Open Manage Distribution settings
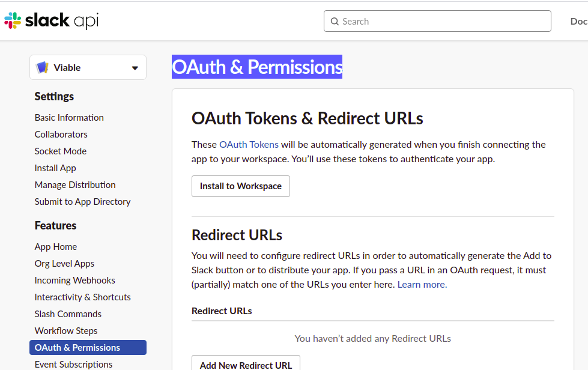The image size is (588, 370). pyautogui.click(x=74, y=184)
